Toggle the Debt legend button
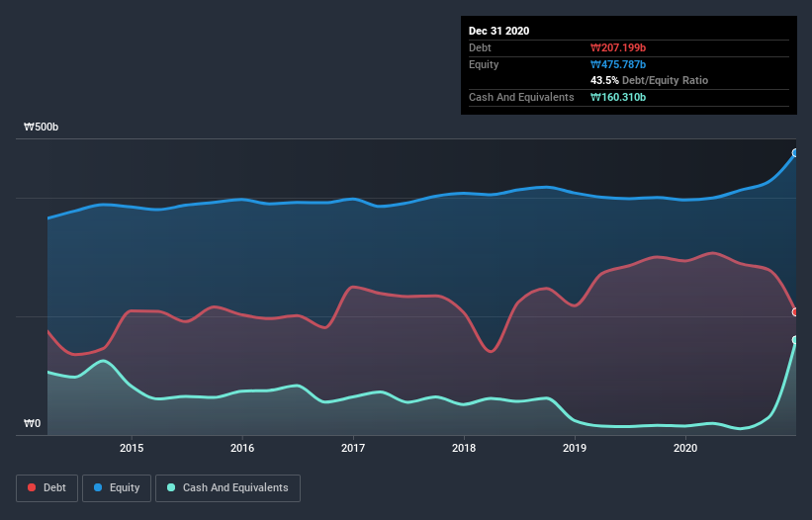This screenshot has height=520, width=812. point(46,488)
